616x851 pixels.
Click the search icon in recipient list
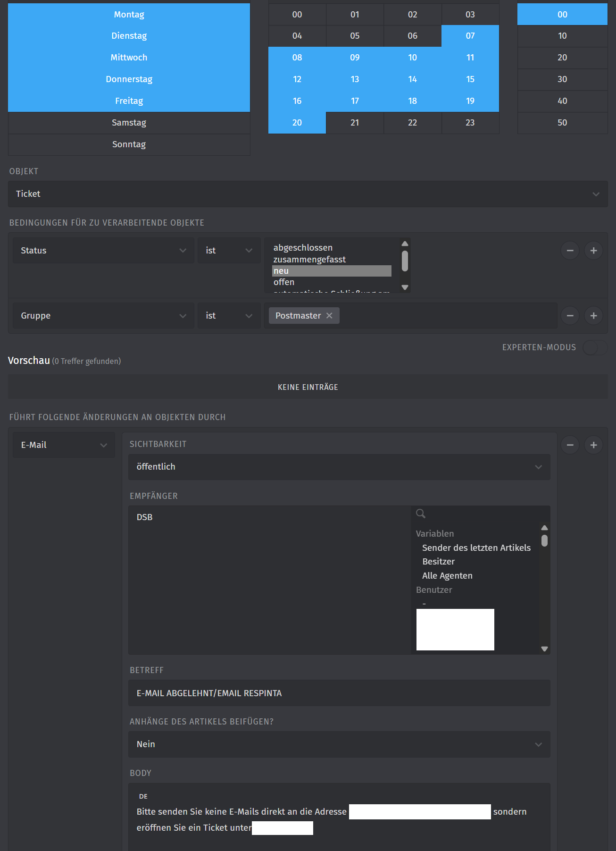(x=421, y=514)
